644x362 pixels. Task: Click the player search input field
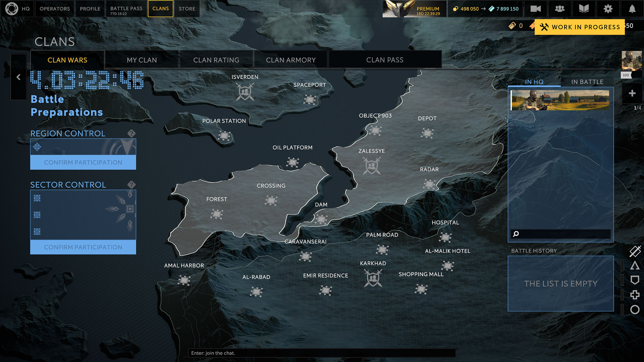tap(563, 234)
